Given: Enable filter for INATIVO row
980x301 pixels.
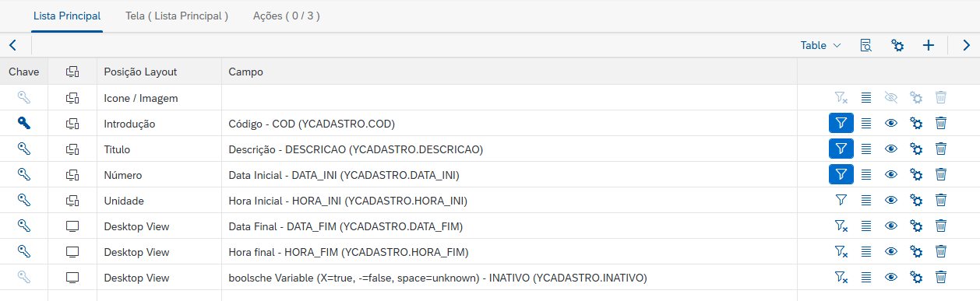Looking at the screenshot, I should pos(841,277).
